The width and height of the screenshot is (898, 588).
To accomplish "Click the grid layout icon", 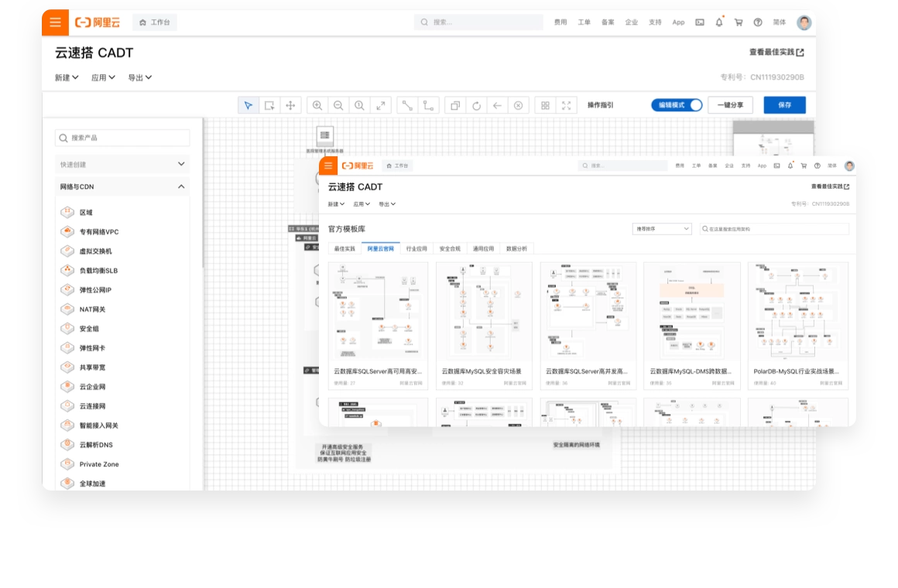I will pos(545,105).
